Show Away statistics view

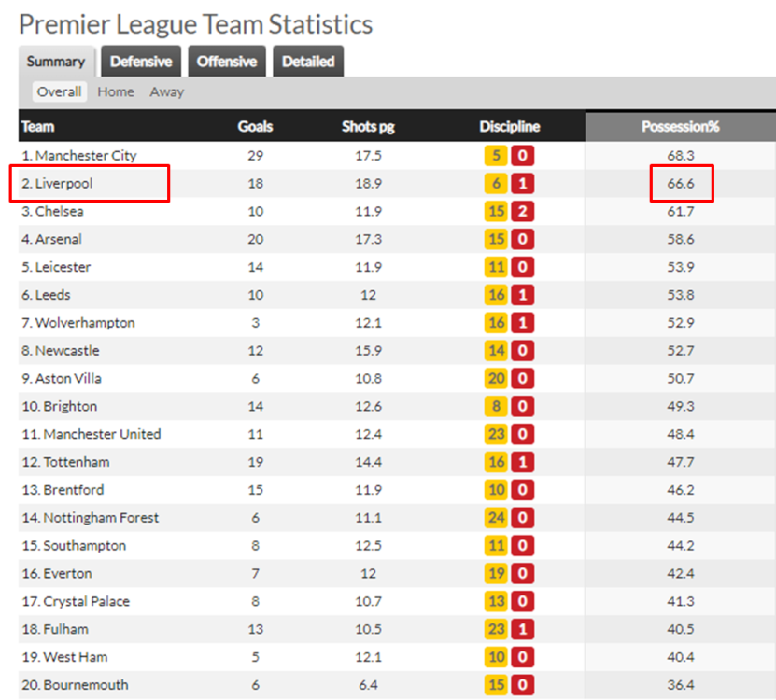[167, 91]
